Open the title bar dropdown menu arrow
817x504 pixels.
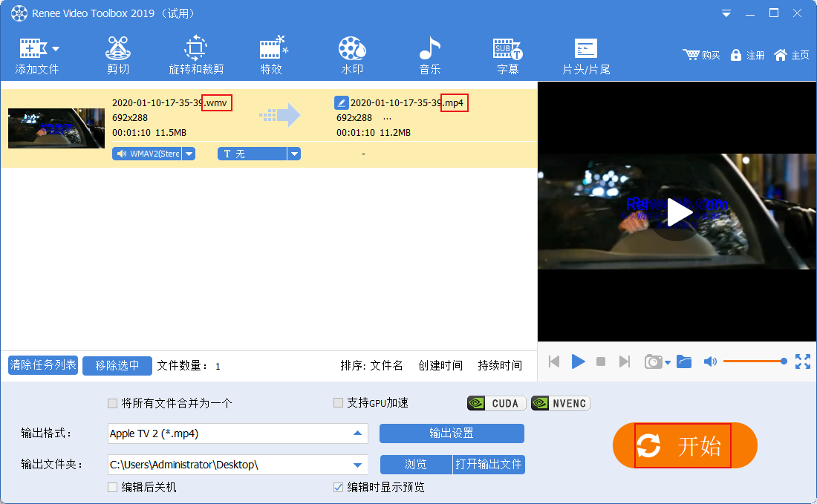pyautogui.click(x=726, y=13)
